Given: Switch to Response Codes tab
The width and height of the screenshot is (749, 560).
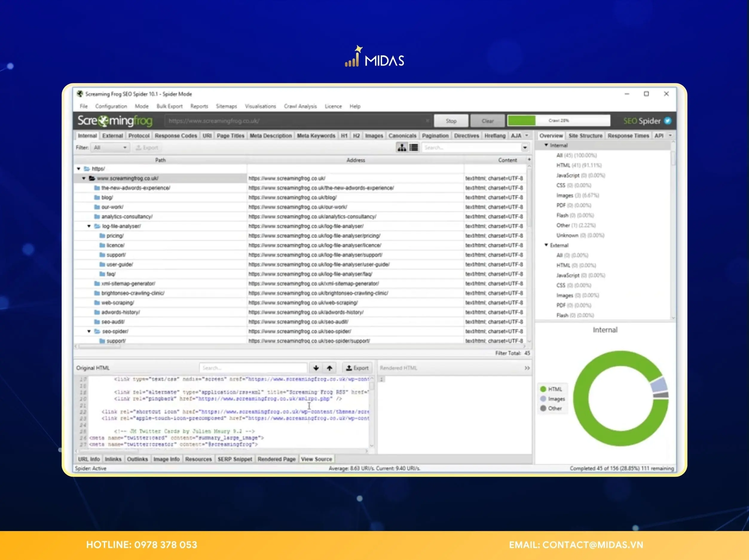Looking at the screenshot, I should [176, 136].
